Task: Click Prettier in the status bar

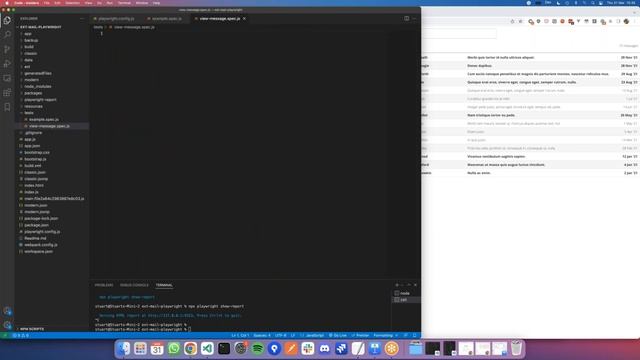Action: (x=360, y=336)
